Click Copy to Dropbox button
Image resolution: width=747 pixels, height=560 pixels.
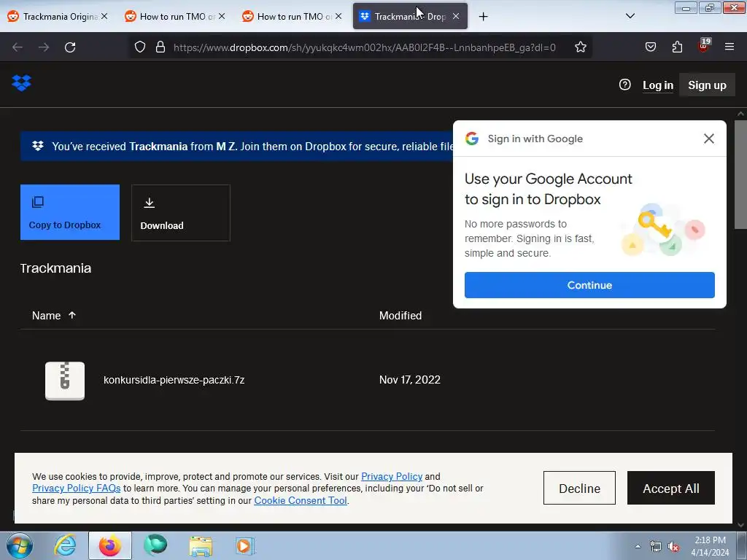[70, 212]
